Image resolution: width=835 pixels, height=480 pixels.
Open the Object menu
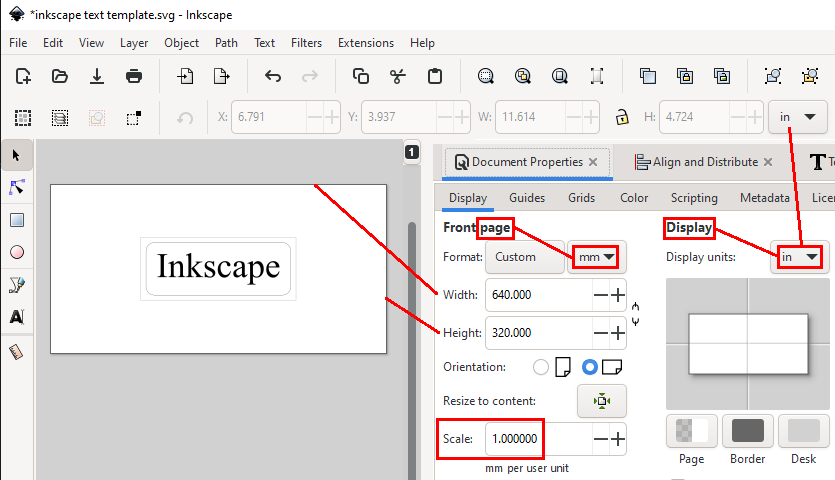[181, 43]
